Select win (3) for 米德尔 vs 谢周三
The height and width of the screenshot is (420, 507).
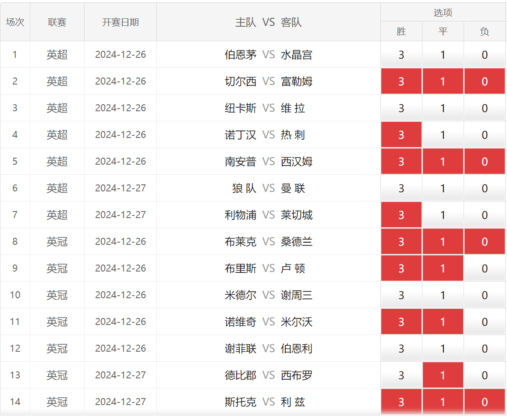point(401,295)
